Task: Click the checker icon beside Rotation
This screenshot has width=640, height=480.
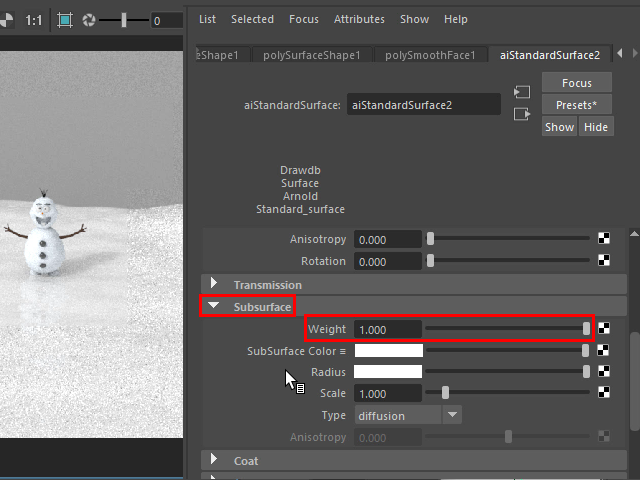Action: 604,261
